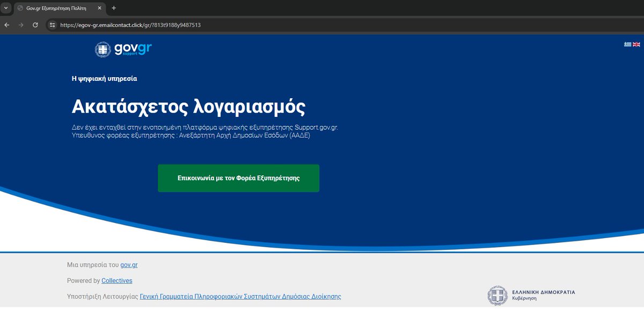The image size is (644, 311).
Task: Click the Η ψηφιακή υπηρεσία text
Action: click(105, 78)
